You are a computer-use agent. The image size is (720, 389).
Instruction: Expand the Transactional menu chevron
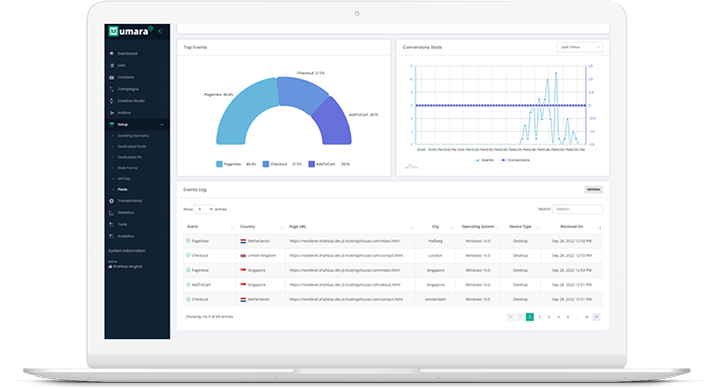pos(162,201)
